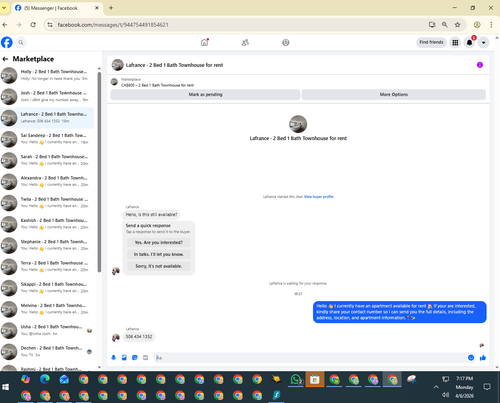Send quick reply 'Yes. Are you interested?'
This screenshot has width=500, height=403.
159,242
